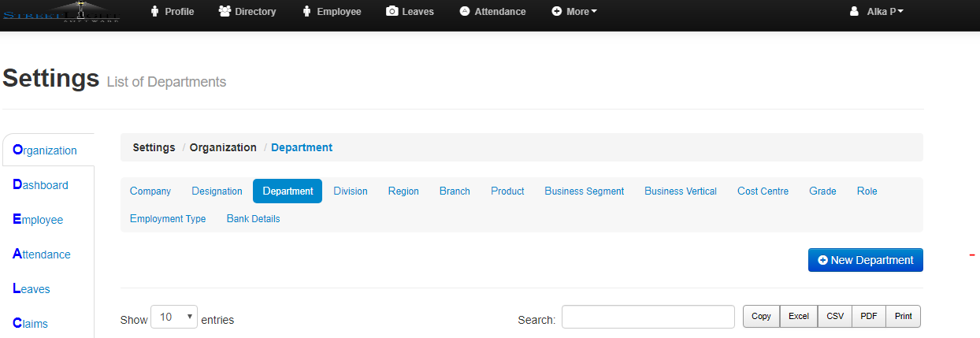Click the PDF export button
This screenshot has width=980, height=338.
869,317
